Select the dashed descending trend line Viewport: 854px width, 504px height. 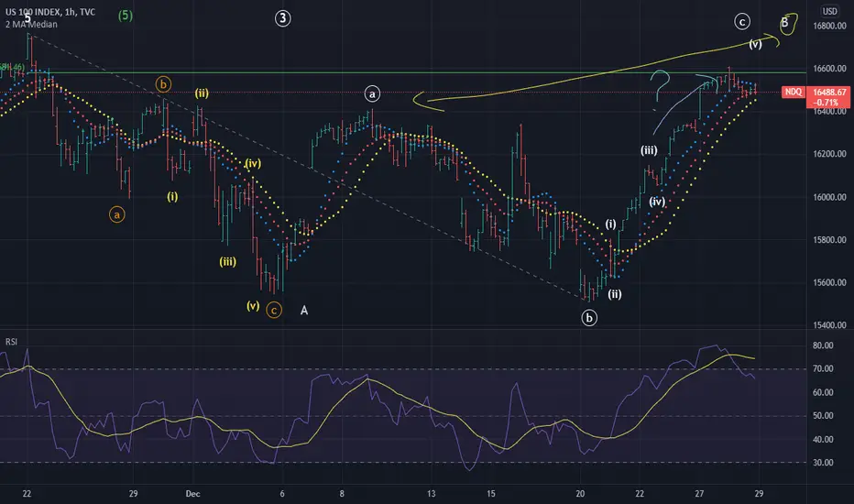(305, 166)
